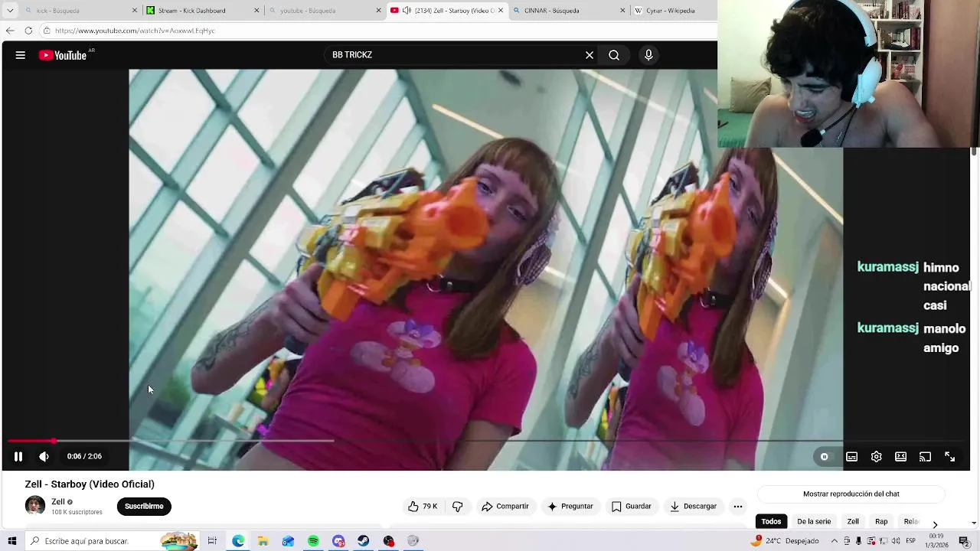Open the notification center with 2 alerts
The height and width of the screenshot is (551, 980).
coord(965,541)
